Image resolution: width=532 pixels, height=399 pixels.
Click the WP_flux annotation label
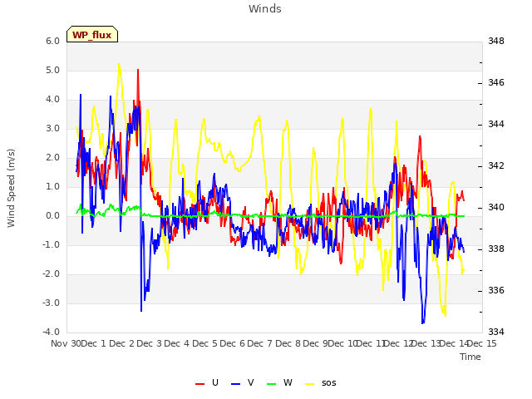92,34
